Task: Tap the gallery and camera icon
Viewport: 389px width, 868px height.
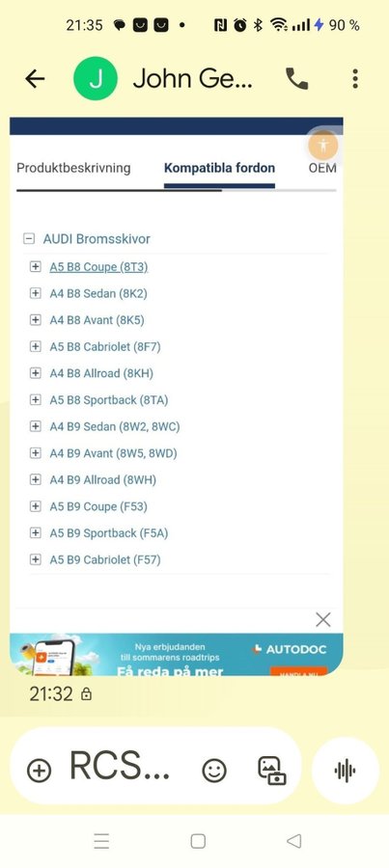Action: click(272, 771)
